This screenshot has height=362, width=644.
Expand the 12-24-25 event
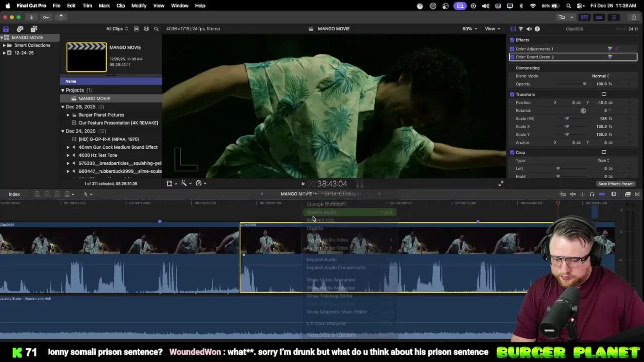click(x=4, y=53)
